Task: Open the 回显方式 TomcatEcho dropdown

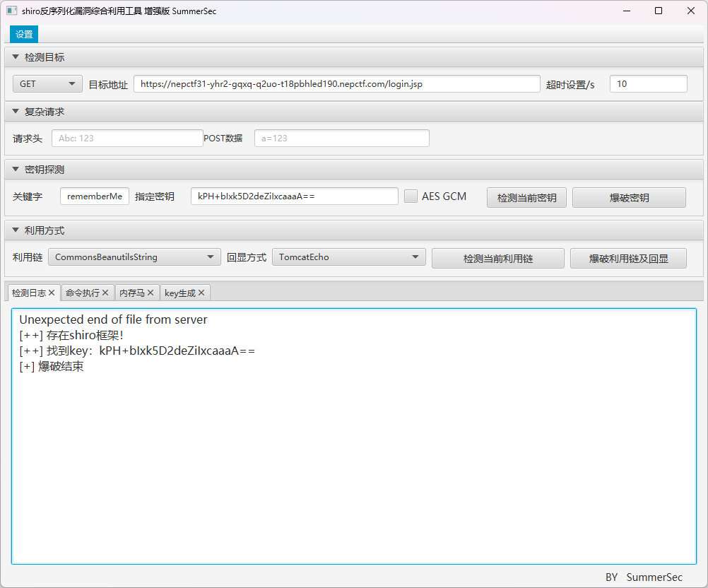Action: 348,257
